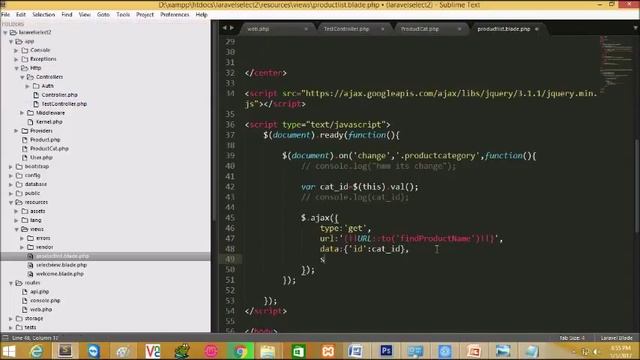Open the Tools menu
The image size is (640, 360).
(x=123, y=14)
